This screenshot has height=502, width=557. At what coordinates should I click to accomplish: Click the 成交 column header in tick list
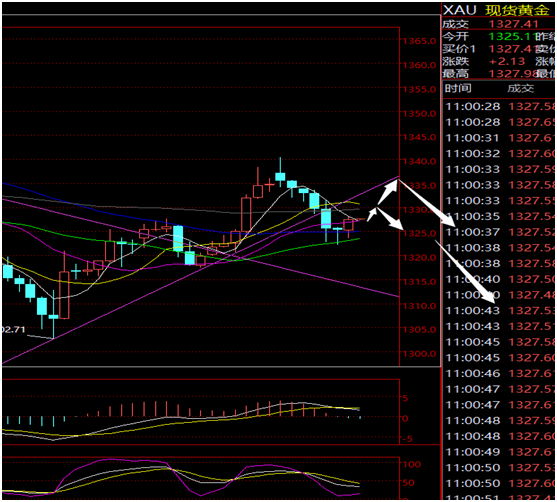click(x=520, y=88)
